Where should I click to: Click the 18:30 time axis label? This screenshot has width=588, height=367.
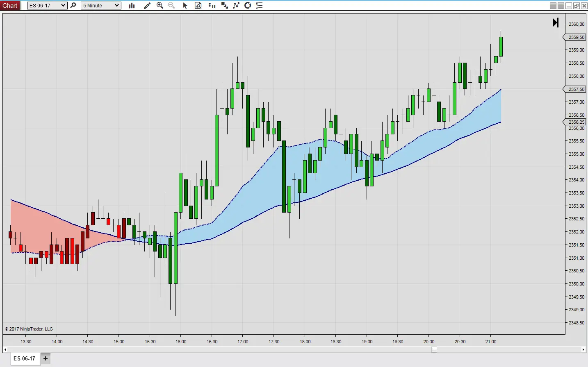pos(336,342)
